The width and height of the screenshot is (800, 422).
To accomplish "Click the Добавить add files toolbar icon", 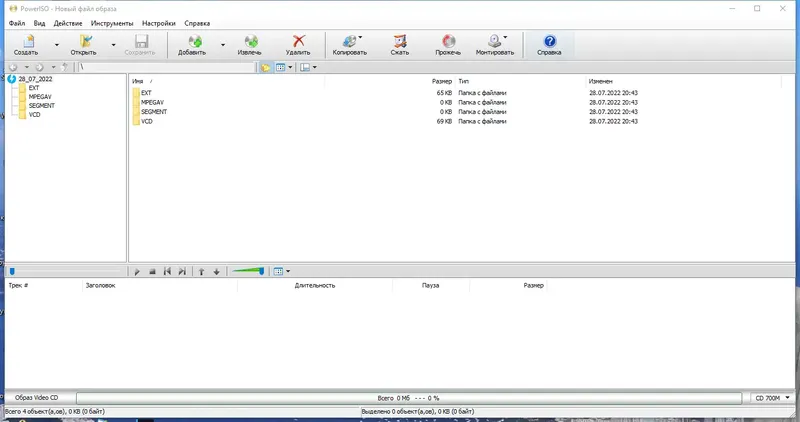I will [x=194, y=41].
